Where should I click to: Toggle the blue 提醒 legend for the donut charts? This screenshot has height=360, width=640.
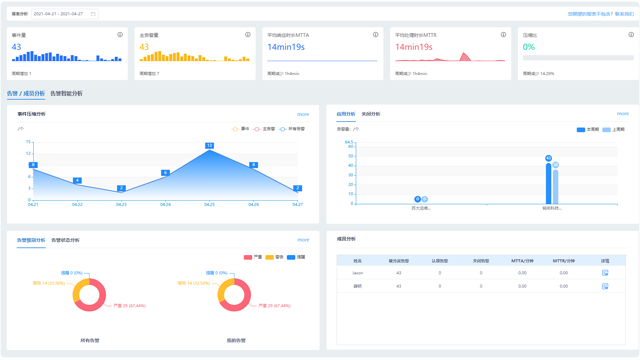(x=296, y=257)
